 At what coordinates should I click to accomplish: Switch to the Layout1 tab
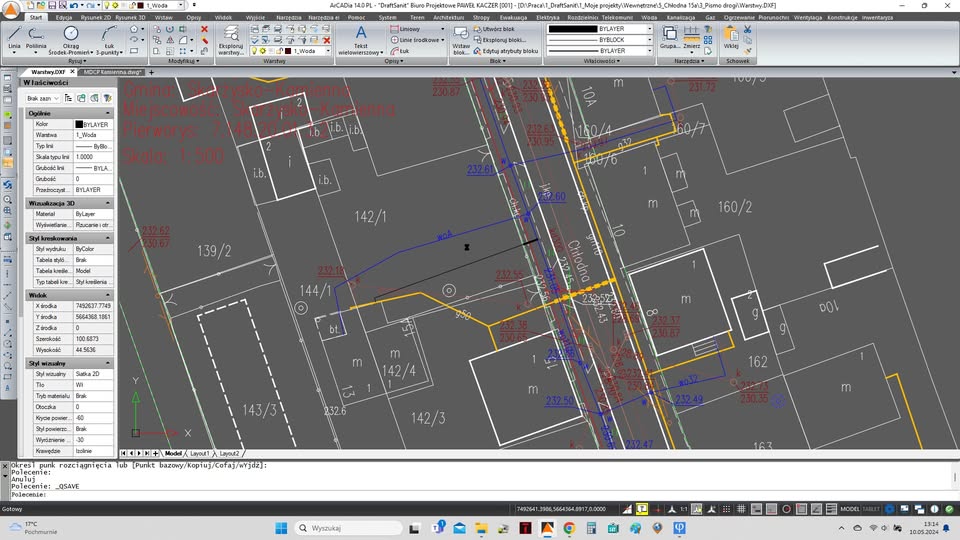coord(199,454)
